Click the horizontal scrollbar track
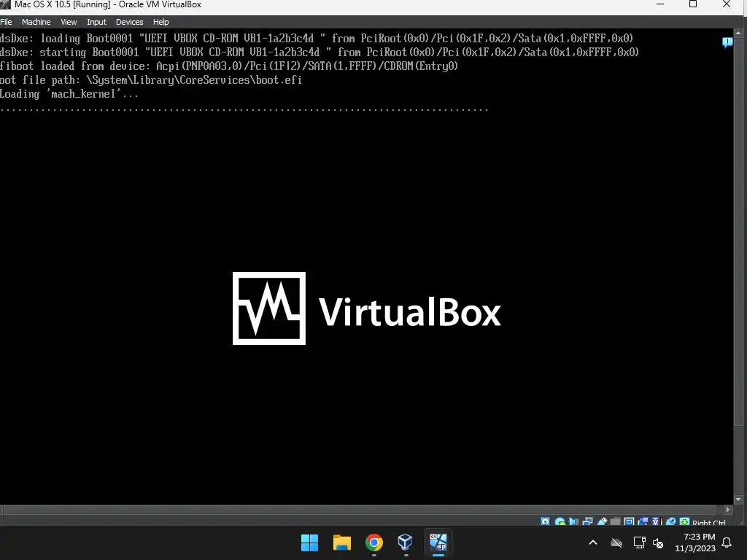 362,510
